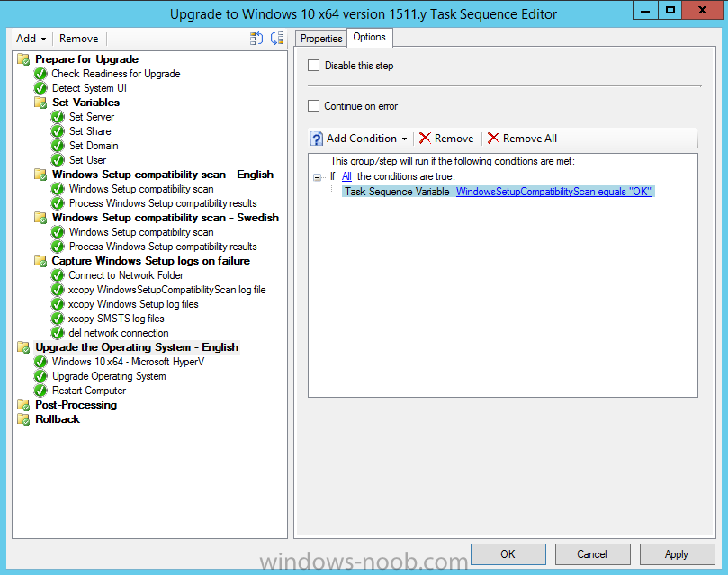Viewport: 728px width, 575px height.
Task: Click the Set Share green check icon
Action: pyautogui.click(x=58, y=131)
